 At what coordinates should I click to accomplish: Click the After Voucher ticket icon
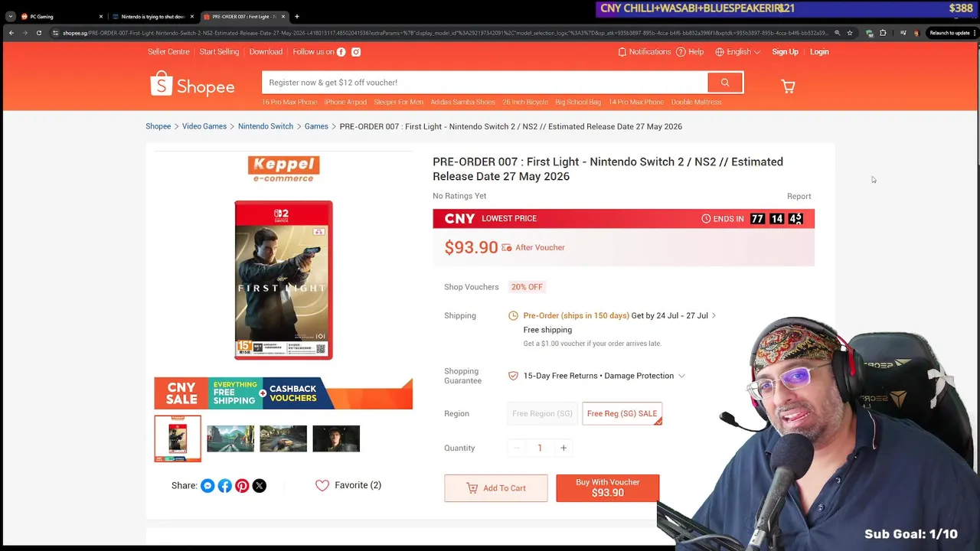tap(506, 248)
